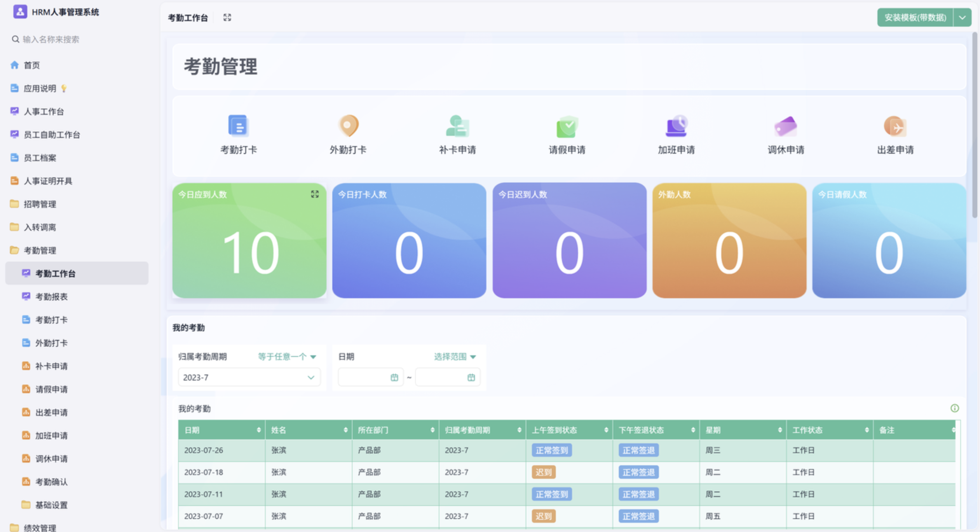Open the 2023-7 attendance period dropdown
Screen dimensions: 980x532
click(249, 378)
